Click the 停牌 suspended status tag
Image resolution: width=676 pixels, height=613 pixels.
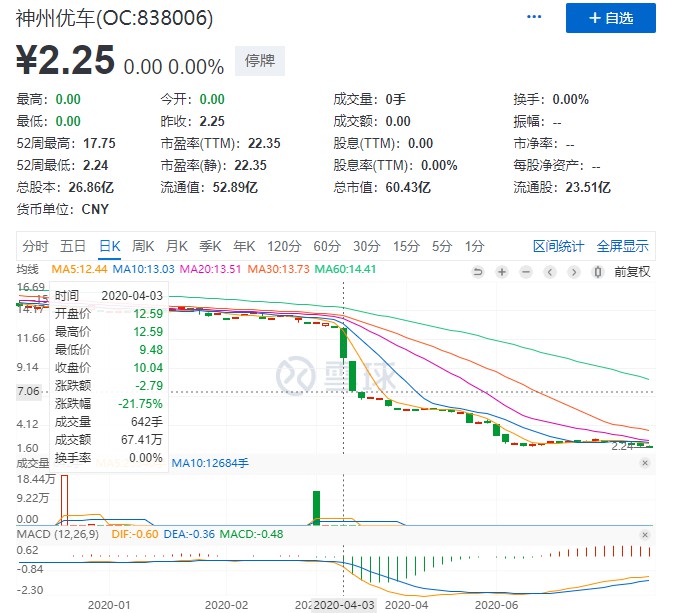click(260, 61)
